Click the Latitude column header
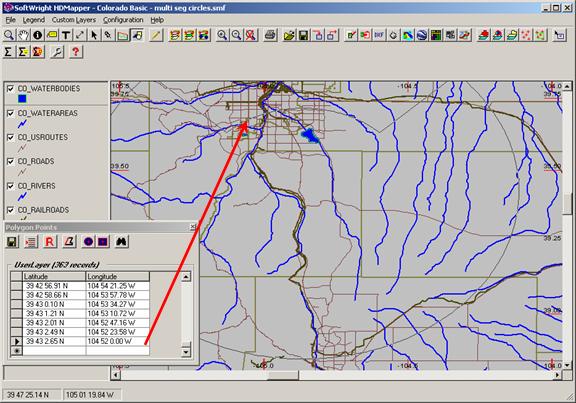Image resolution: width=576 pixels, height=403 pixels. coord(54,276)
